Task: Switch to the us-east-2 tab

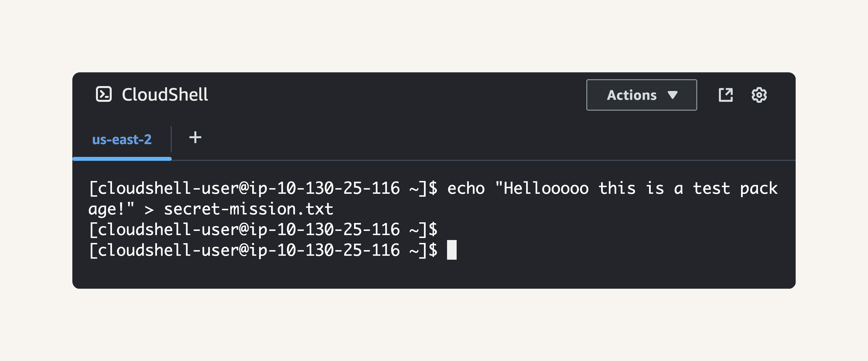Action: coord(122,139)
